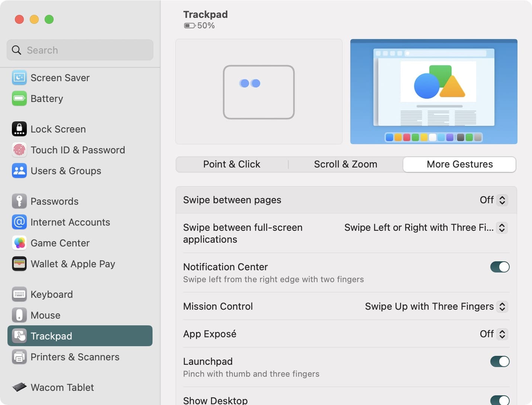The width and height of the screenshot is (532, 405).
Task: Open Game Center icon
Action: coord(19,243)
